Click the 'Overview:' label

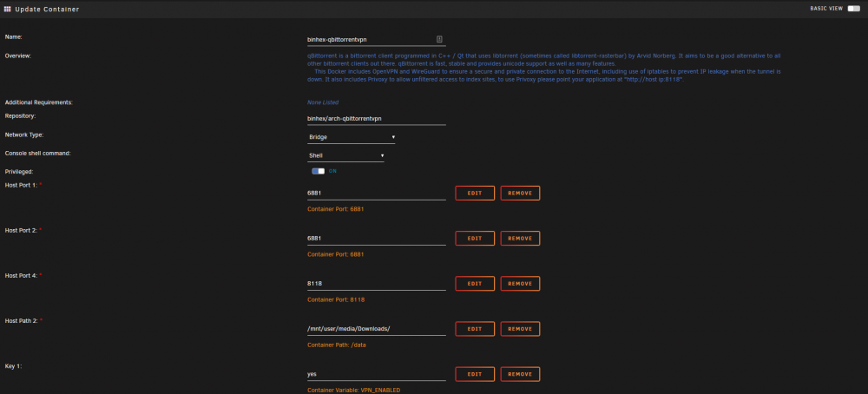click(17, 56)
